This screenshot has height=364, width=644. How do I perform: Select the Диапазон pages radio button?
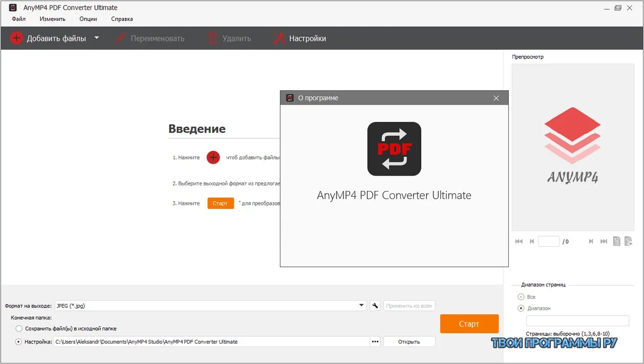click(x=521, y=308)
